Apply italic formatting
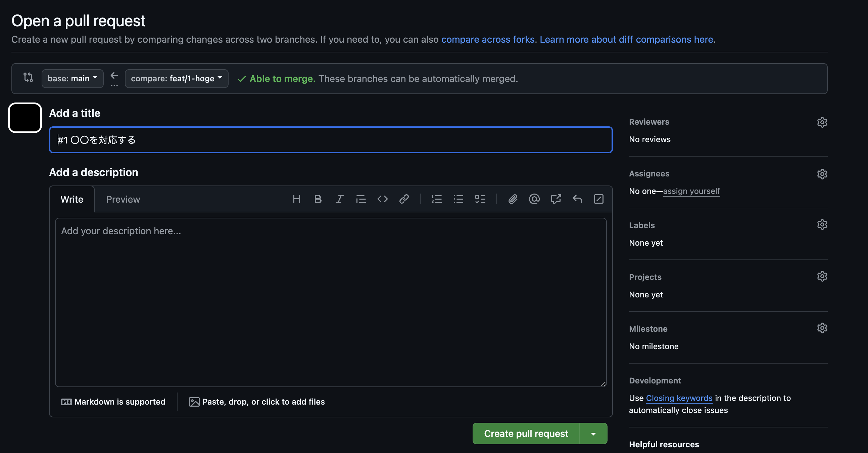 339,199
